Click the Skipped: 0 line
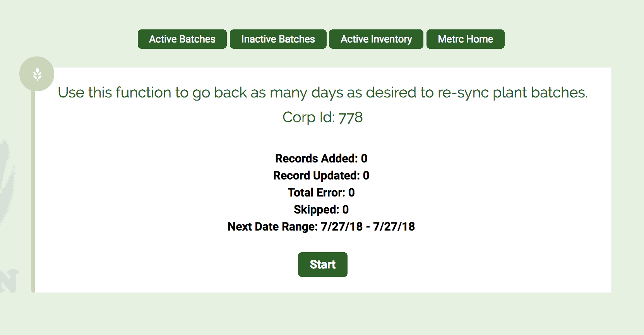644x335 pixels. [321, 210]
